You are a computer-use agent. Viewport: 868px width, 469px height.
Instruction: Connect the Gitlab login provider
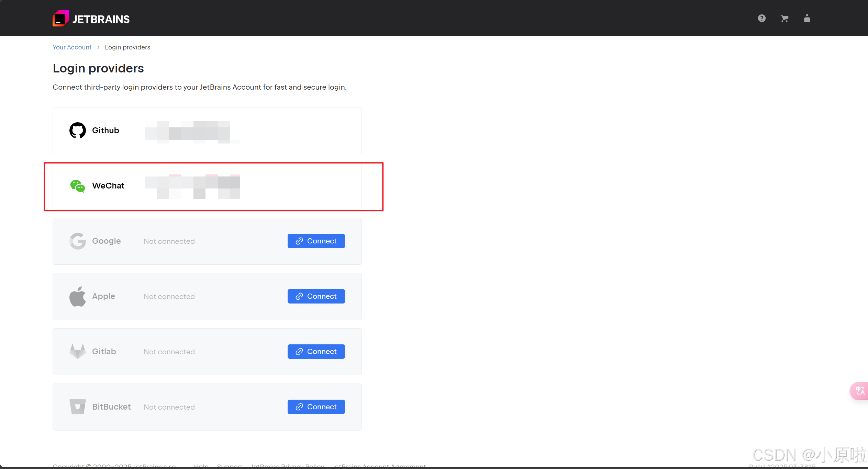(x=316, y=352)
